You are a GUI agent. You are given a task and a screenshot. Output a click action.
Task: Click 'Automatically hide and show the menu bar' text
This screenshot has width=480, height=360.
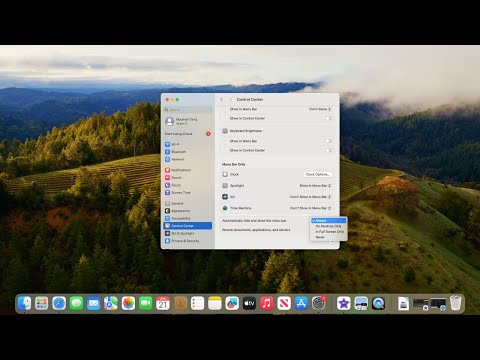254,221
